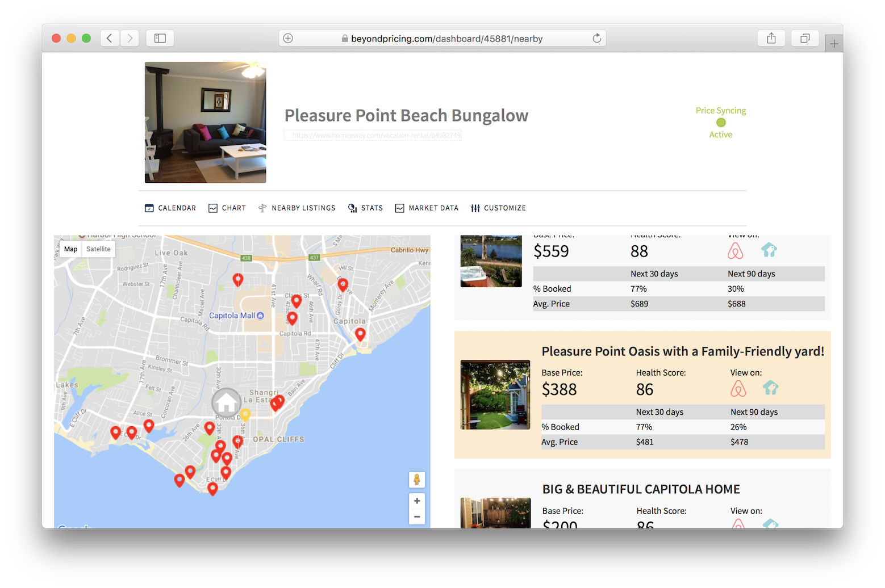Open the Calendar tab

click(170, 208)
